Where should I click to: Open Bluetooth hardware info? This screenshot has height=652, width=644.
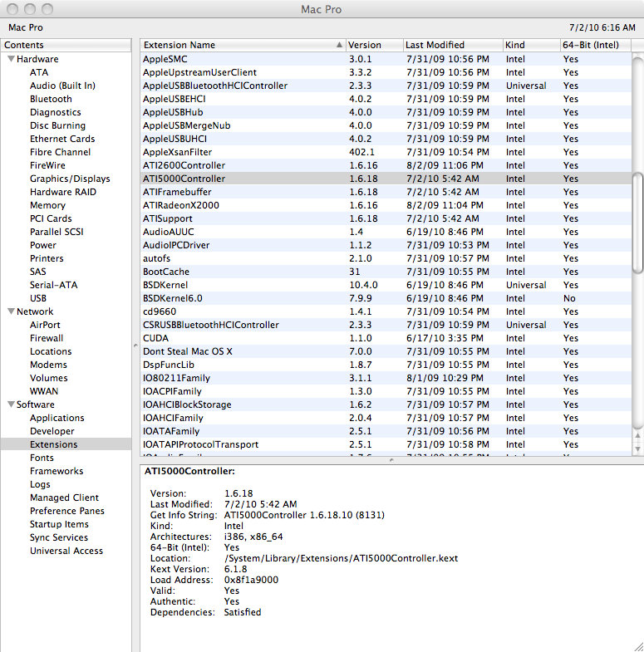pyautogui.click(x=51, y=99)
